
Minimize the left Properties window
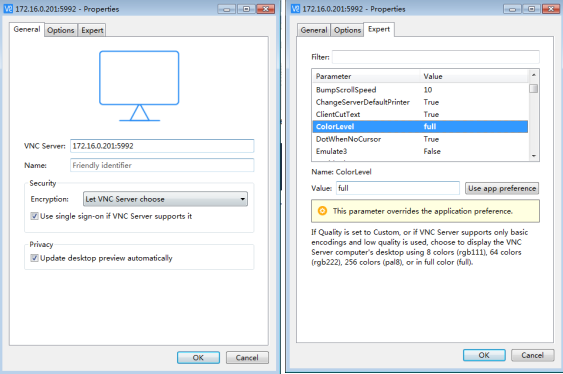click(227, 9)
